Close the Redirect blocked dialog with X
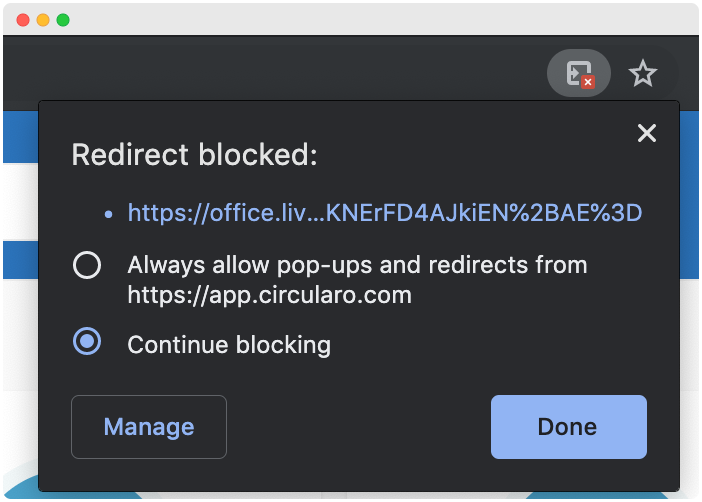Viewport: 702px width, 502px height. tap(647, 133)
